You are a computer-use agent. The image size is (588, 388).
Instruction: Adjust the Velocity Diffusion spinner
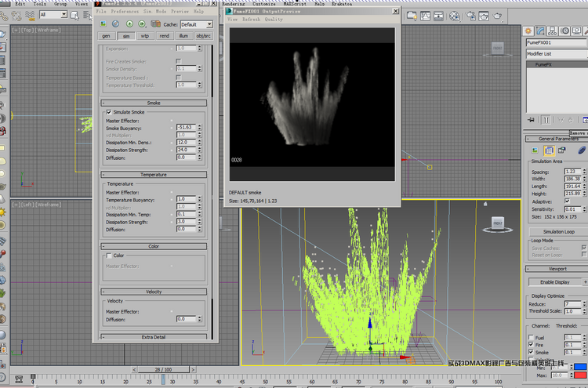tap(199, 319)
